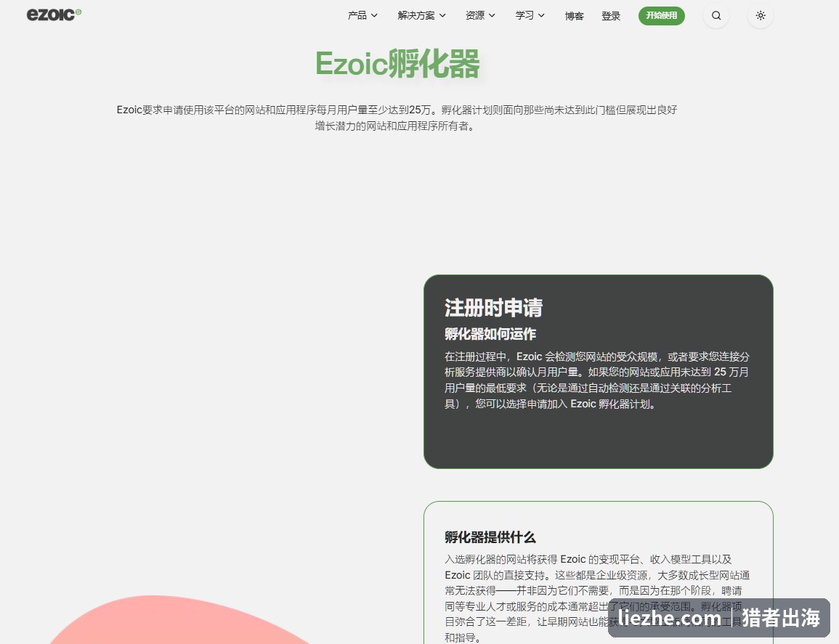The height and width of the screenshot is (644, 839).
Task: Toggle light/dark theme sun icon
Action: [761, 15]
